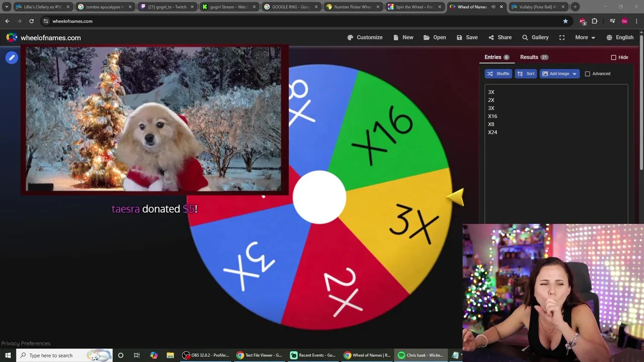Switch to the Number Picker Wheel tab
The width and height of the screenshot is (644, 362).
click(354, 7)
